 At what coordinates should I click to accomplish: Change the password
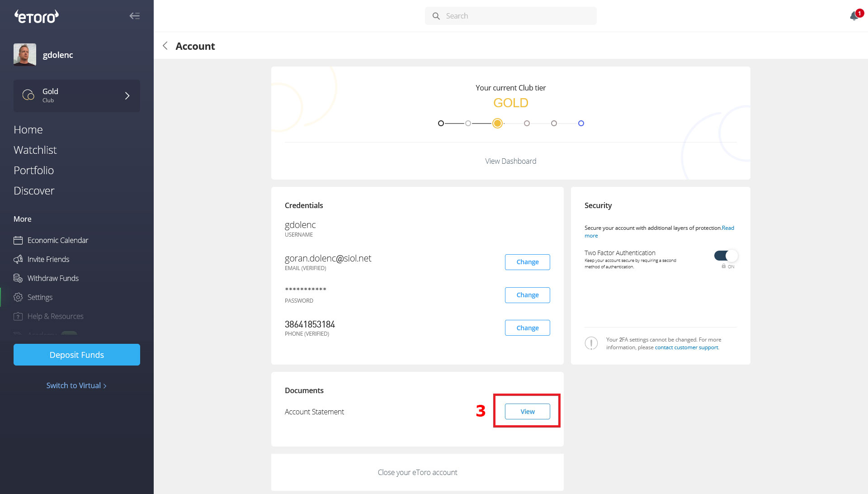point(528,295)
